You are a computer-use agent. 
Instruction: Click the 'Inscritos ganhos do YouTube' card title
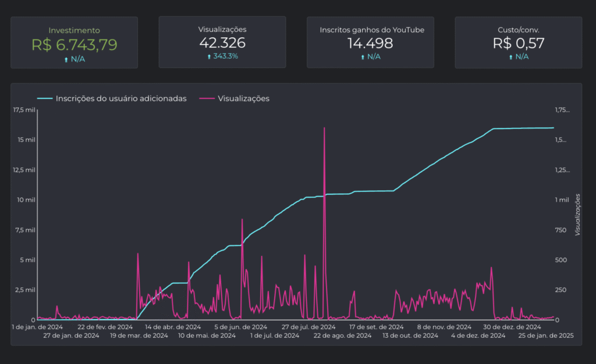[370, 29]
